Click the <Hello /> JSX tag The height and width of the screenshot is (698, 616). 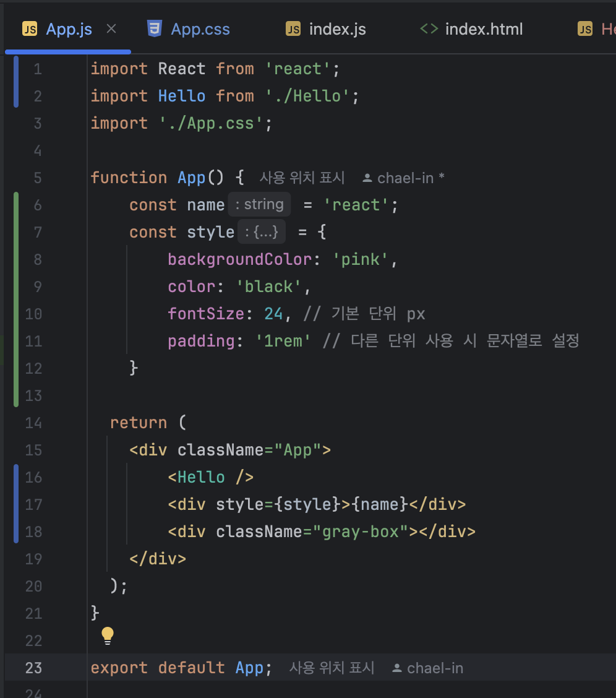211,477
